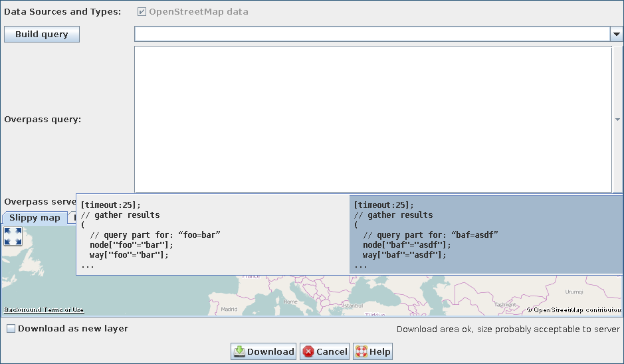The width and height of the screenshot is (624, 364).
Task: Click the lifebuoy Help icon
Action: coord(361,352)
